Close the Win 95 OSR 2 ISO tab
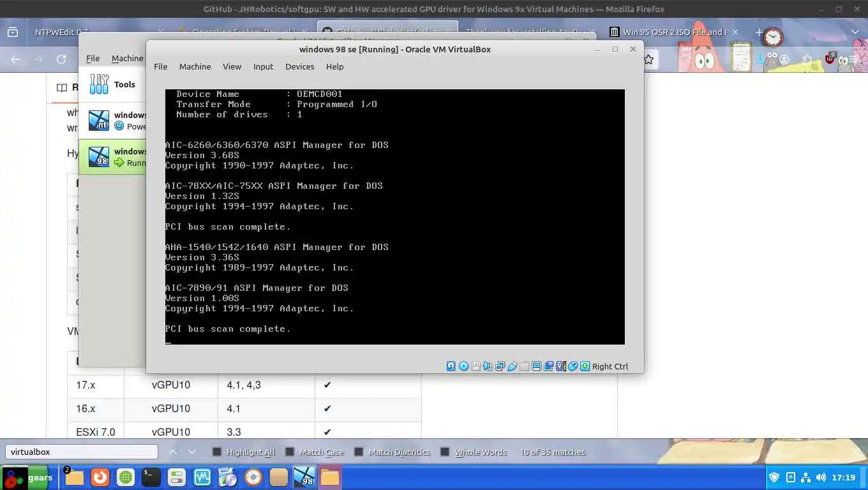 [735, 32]
